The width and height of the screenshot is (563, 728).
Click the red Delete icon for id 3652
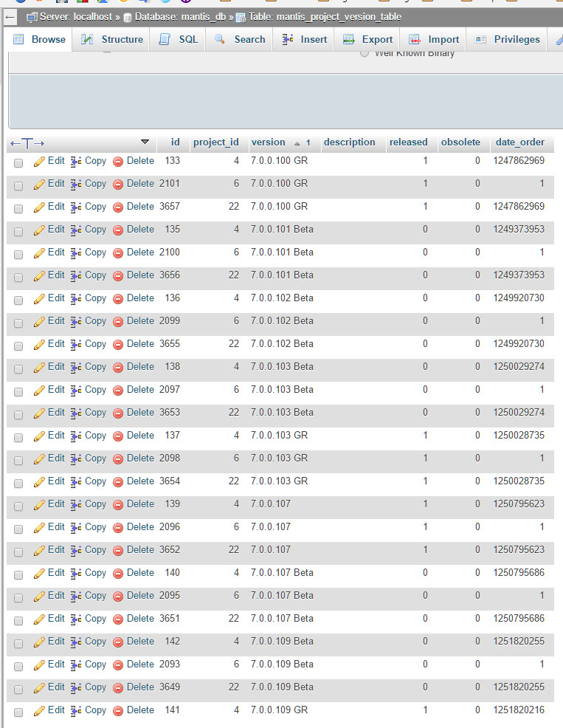118,551
